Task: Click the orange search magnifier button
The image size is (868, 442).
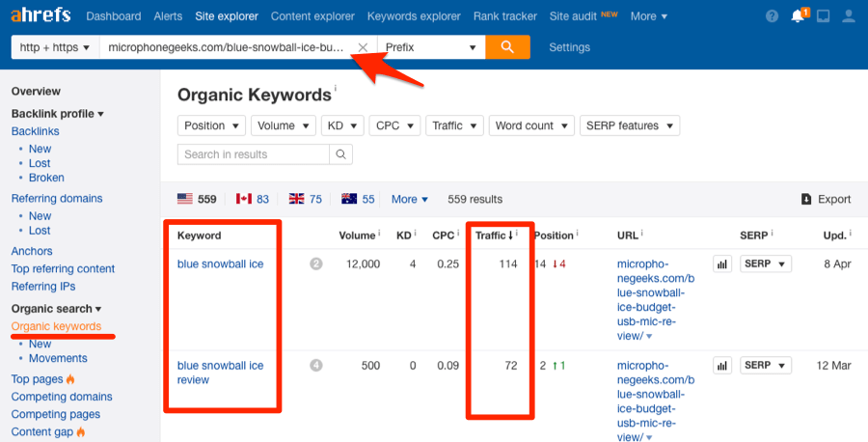Action: pyautogui.click(x=507, y=47)
